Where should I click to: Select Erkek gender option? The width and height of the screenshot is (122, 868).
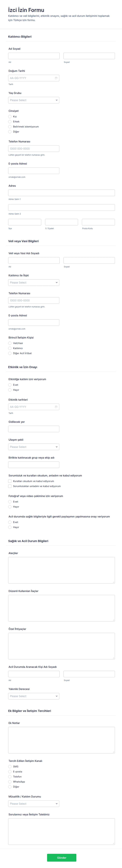pos(10,122)
